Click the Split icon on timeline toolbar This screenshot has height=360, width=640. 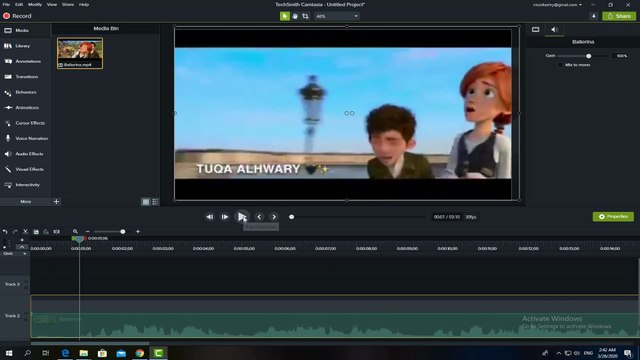click(x=56, y=232)
